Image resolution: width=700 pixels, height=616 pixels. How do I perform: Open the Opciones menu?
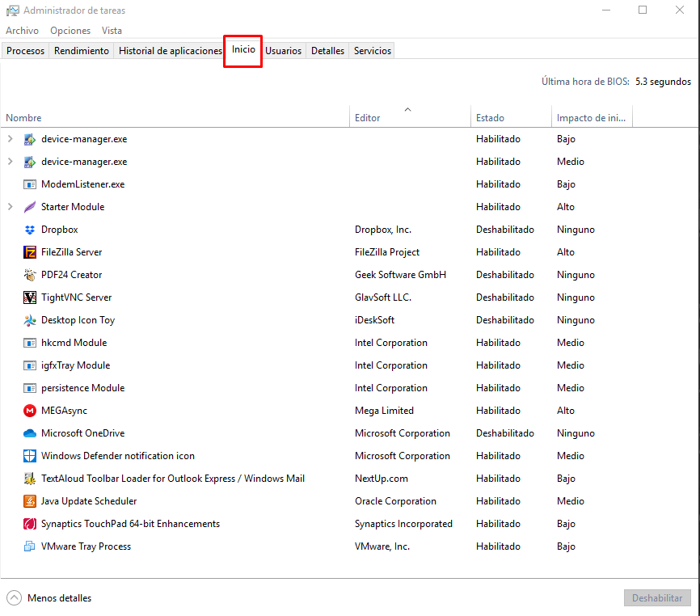(x=70, y=31)
